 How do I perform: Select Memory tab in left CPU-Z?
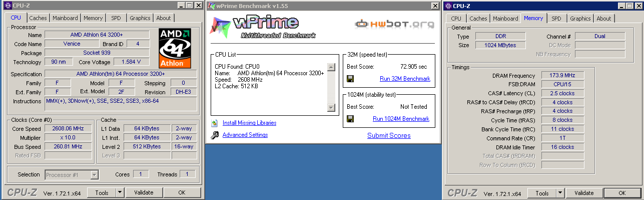[x=93, y=18]
